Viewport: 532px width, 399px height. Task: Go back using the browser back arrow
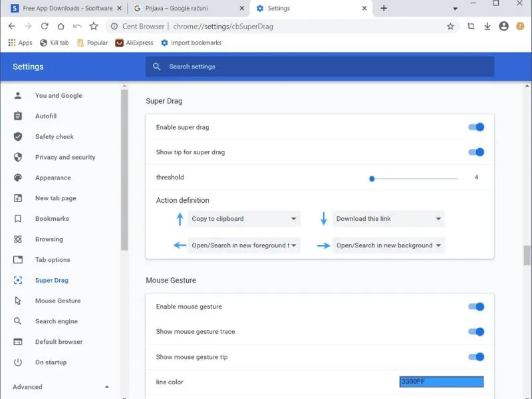(x=12, y=26)
